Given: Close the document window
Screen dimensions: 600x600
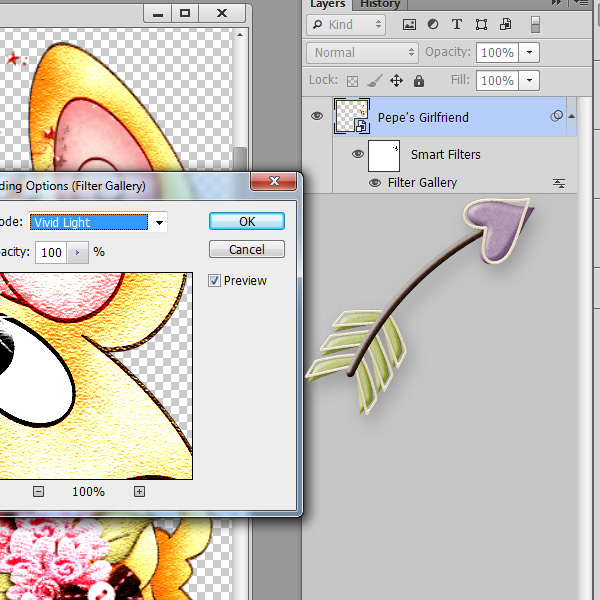Looking at the screenshot, I should [x=222, y=13].
